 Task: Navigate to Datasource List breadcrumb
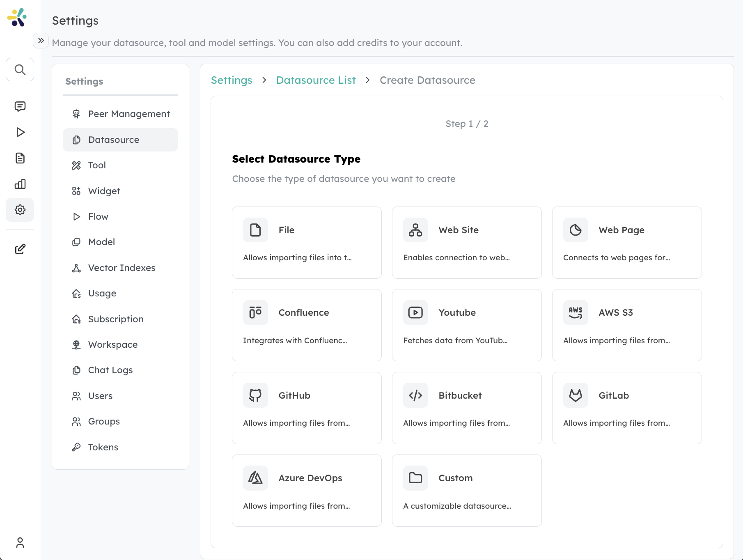[316, 80]
